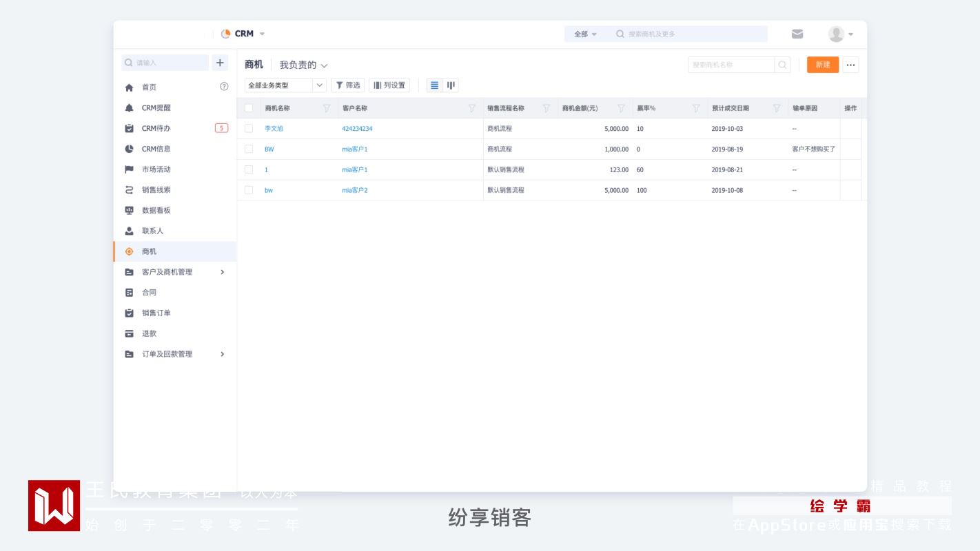Click the target icon for 商机
This screenshot has width=980, height=551.
pyautogui.click(x=129, y=251)
